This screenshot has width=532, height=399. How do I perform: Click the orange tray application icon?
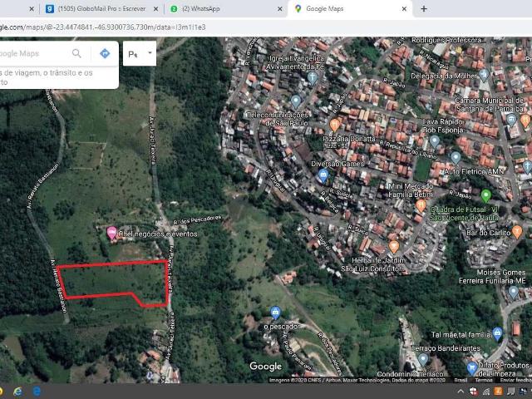pos(498,392)
